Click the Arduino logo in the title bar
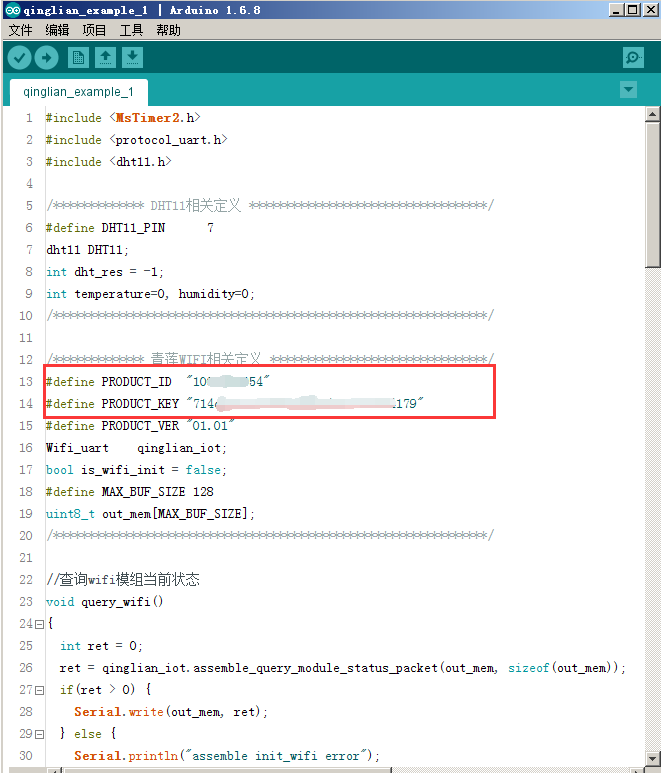This screenshot has height=773, width=661. pyautogui.click(x=12, y=9)
